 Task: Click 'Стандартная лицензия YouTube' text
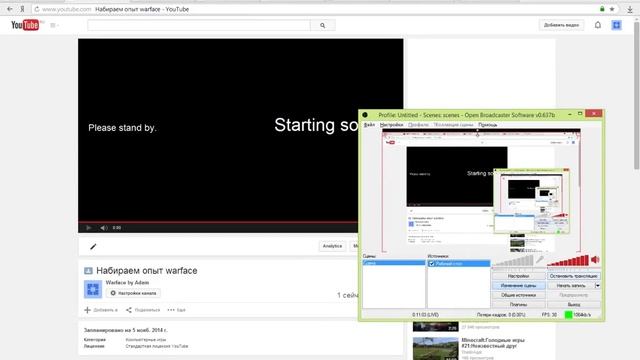tap(157, 346)
